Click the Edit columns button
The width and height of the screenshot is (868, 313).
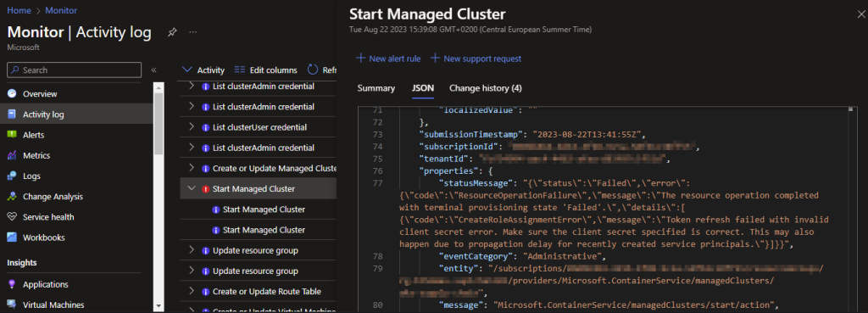tap(266, 70)
